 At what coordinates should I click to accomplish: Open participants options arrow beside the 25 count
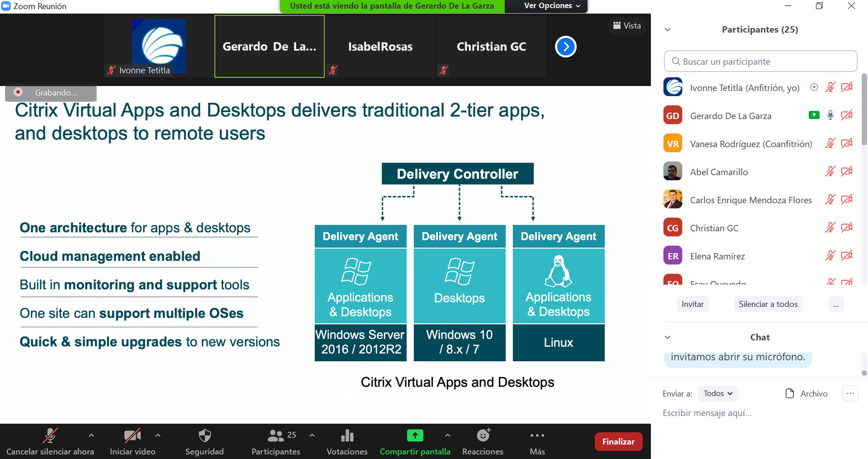[312, 435]
